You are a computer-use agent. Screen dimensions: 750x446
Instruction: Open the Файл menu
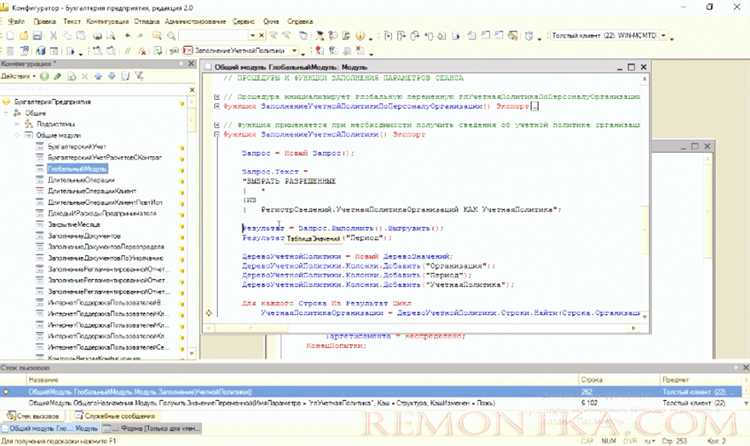click(16, 22)
